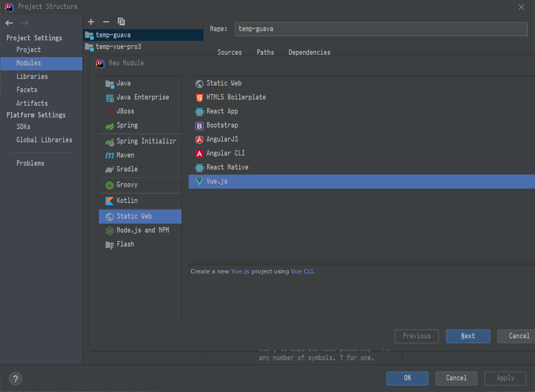This screenshot has width=535, height=392.
Task: Click the React App atom icon
Action: click(x=199, y=112)
